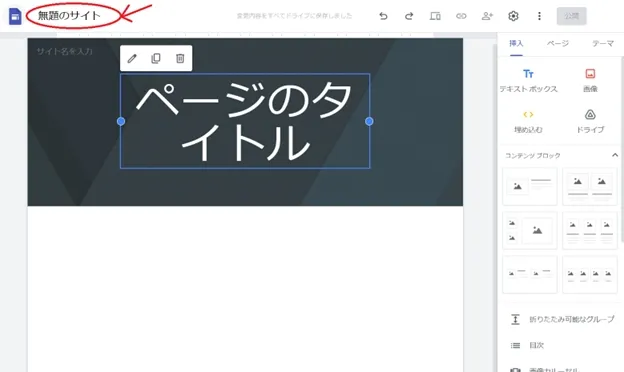Click the redo arrow icon
The width and height of the screenshot is (624, 372).
(x=409, y=16)
